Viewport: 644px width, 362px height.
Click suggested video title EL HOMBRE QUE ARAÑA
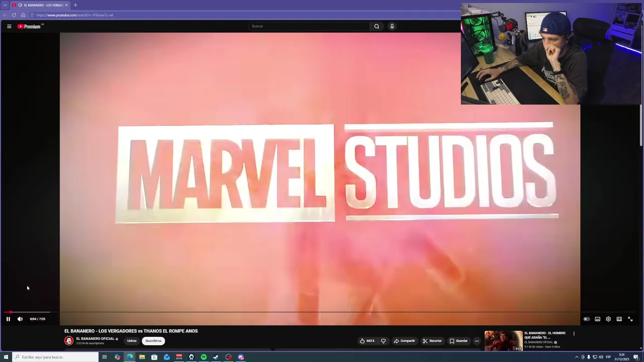pos(545,335)
